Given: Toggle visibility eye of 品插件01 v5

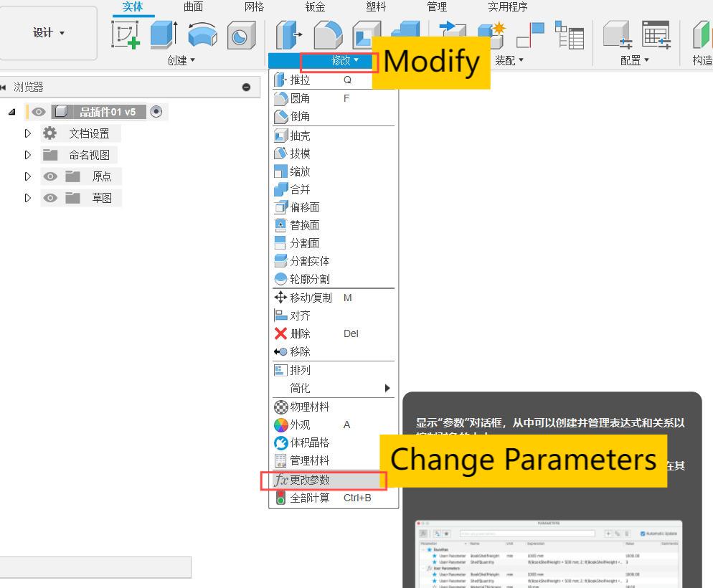Looking at the screenshot, I should click(x=39, y=112).
